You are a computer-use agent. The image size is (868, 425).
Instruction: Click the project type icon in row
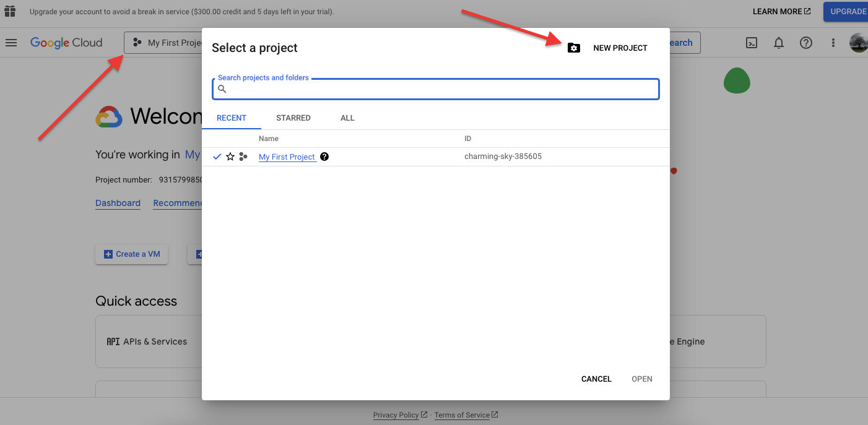point(243,157)
